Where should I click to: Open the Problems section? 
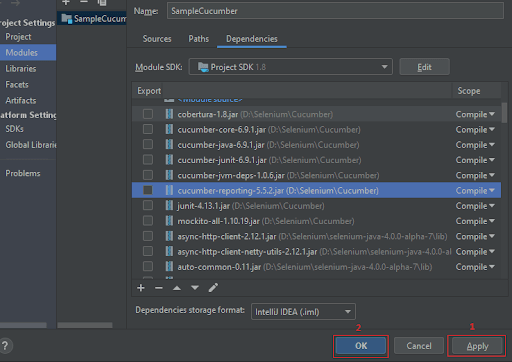coord(23,173)
